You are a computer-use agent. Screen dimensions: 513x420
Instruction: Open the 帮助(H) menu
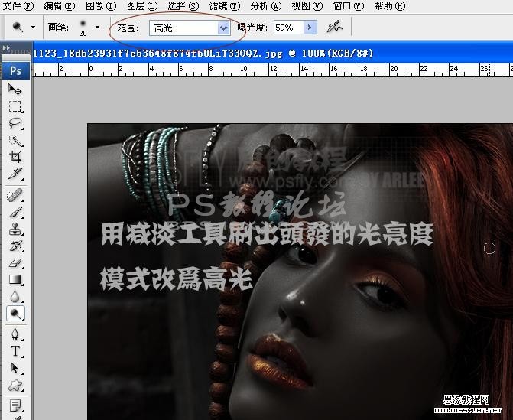click(x=390, y=6)
